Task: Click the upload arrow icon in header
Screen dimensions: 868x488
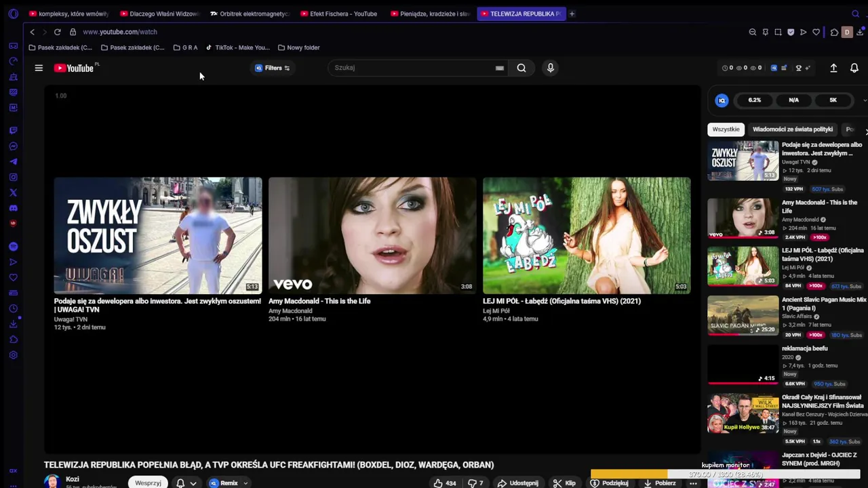Action: (833, 68)
